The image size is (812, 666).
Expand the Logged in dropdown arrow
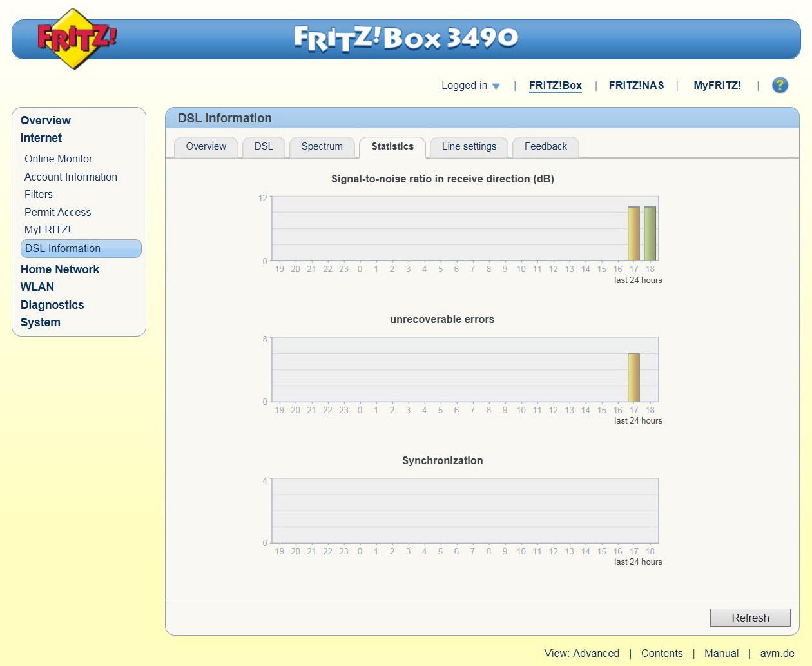(x=496, y=86)
